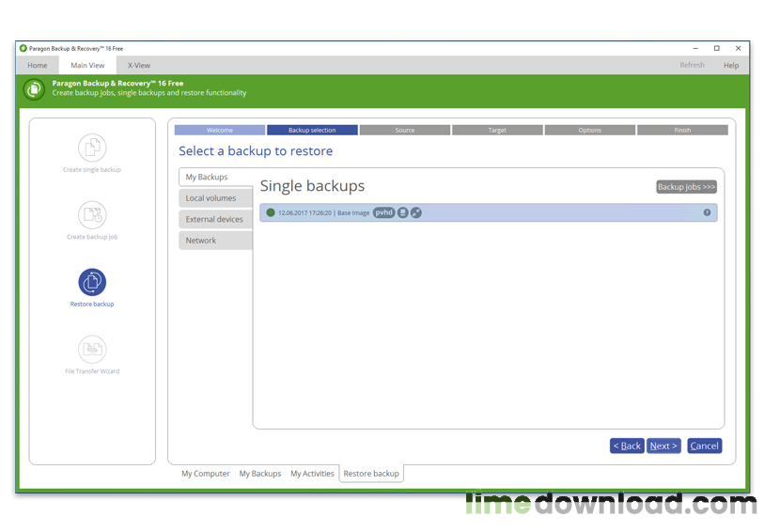Open the X-View tab
The width and height of the screenshot is (764, 532).
pyautogui.click(x=139, y=65)
